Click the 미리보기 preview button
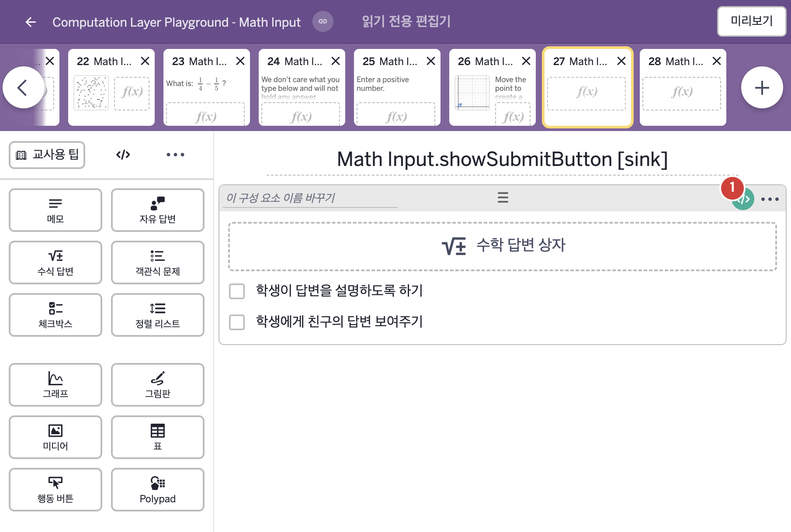791x532 pixels. (751, 21)
